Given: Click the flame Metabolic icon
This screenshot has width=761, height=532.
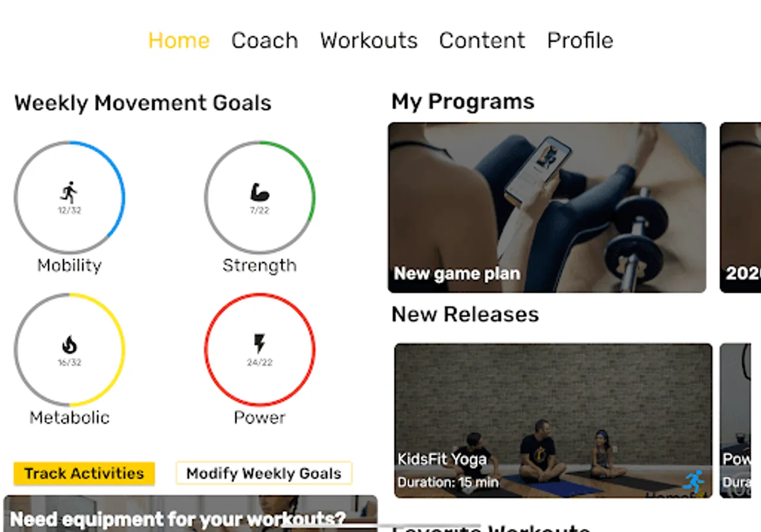Looking at the screenshot, I should [x=69, y=345].
